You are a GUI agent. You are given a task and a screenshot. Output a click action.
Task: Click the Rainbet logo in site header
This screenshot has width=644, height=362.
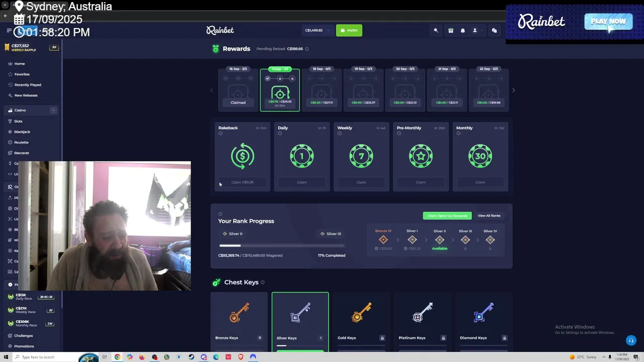[x=220, y=30]
